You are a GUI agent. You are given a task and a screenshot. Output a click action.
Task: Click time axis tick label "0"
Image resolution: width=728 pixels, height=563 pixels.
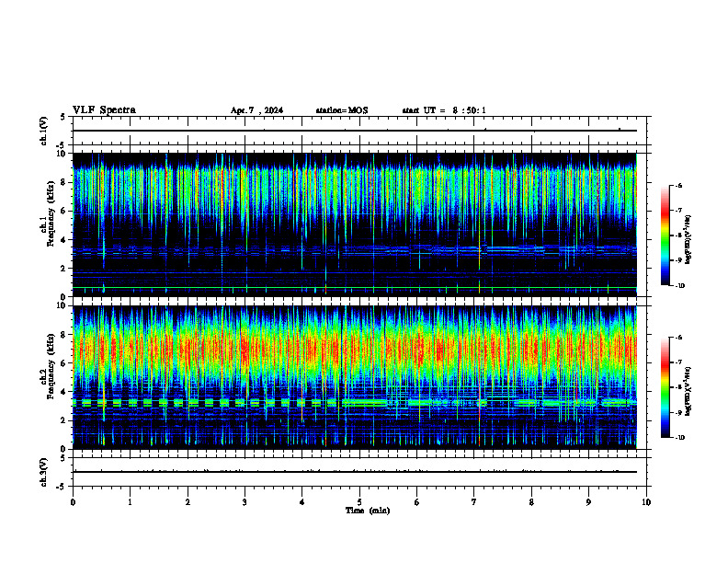pos(73,502)
